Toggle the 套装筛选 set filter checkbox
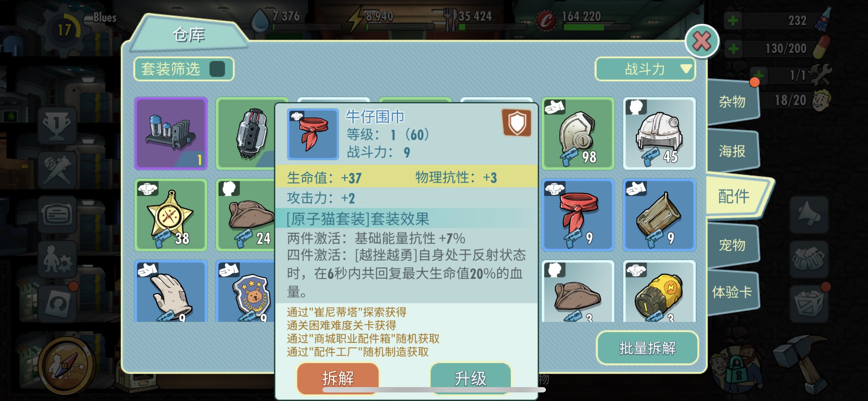 [217, 69]
